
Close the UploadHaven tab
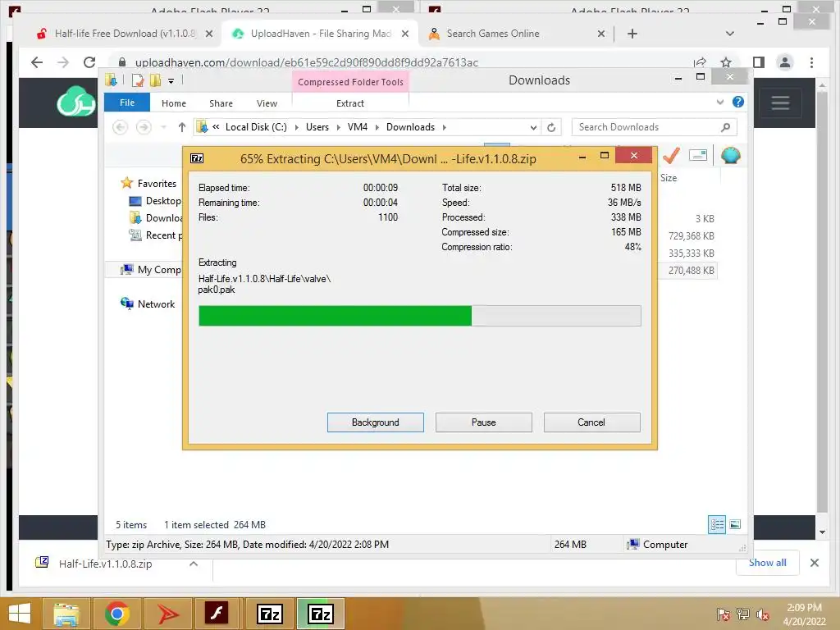tap(405, 33)
